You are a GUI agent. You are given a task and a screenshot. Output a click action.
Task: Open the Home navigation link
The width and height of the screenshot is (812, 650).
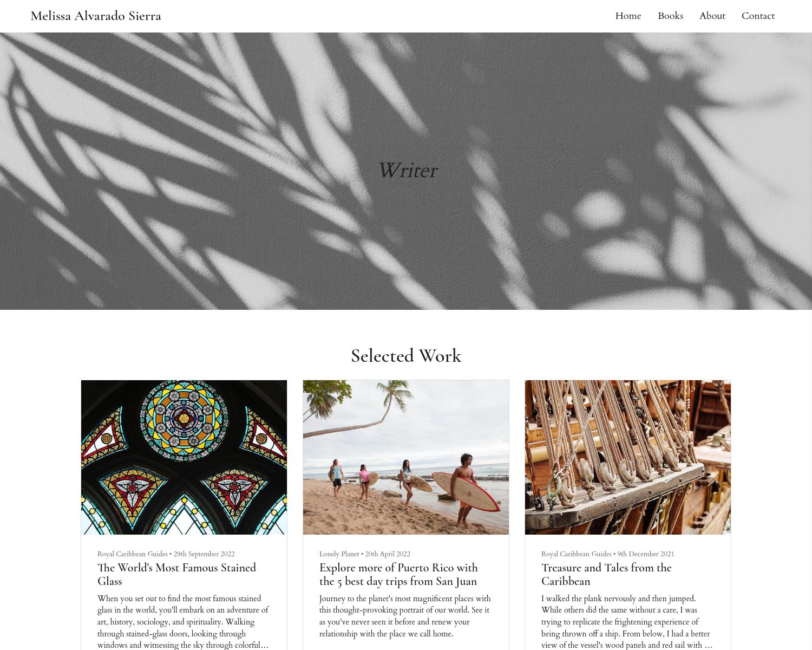[628, 16]
